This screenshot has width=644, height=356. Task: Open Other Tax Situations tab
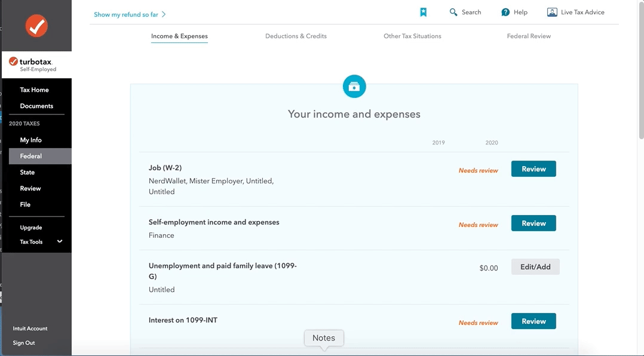coord(412,36)
